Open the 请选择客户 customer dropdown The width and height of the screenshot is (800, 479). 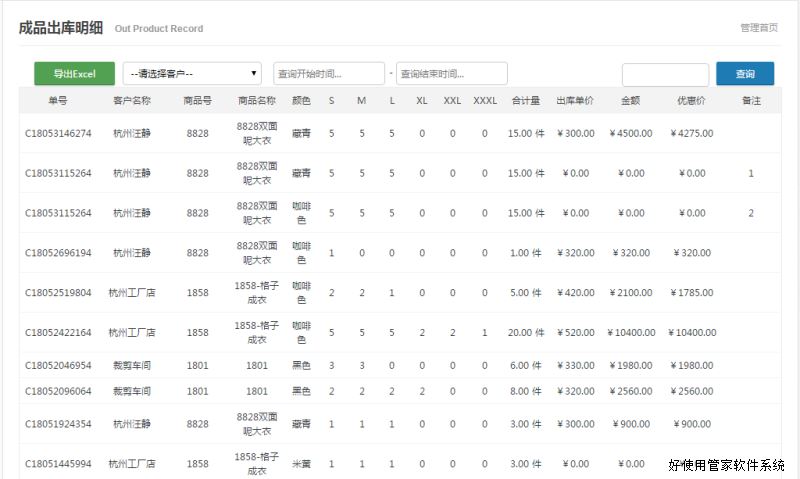(x=192, y=74)
